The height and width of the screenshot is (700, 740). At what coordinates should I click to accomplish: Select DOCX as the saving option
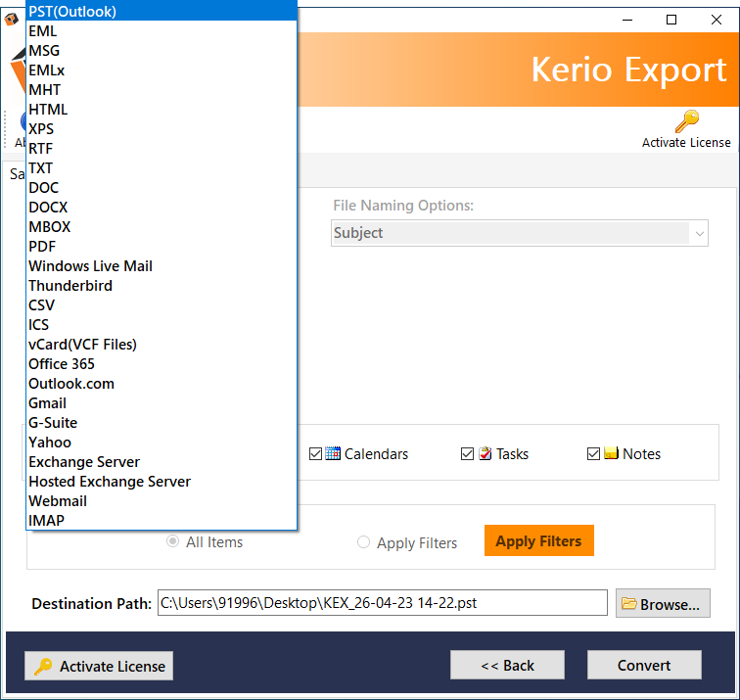(162, 208)
